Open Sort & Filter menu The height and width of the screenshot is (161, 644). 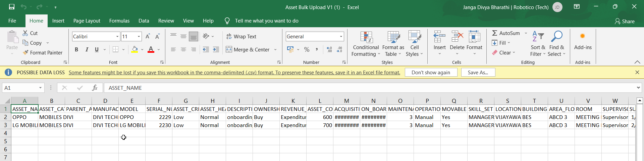[x=538, y=44]
